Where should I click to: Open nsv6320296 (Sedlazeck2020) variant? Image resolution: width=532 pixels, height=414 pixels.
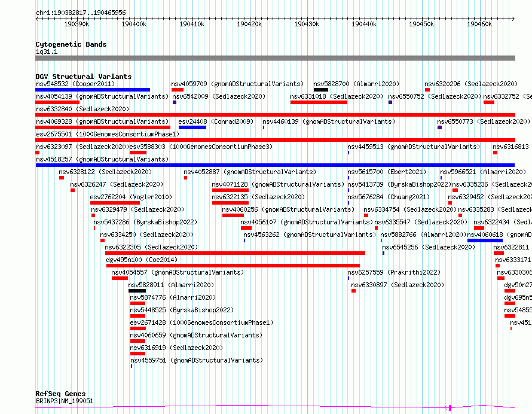point(471,84)
